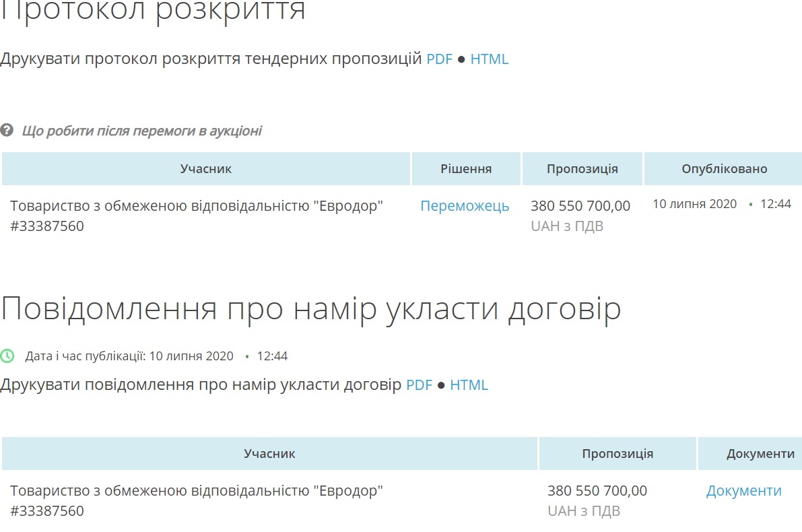Select the 'Учасник' header in the first table
The image size is (802, 532).
(205, 169)
